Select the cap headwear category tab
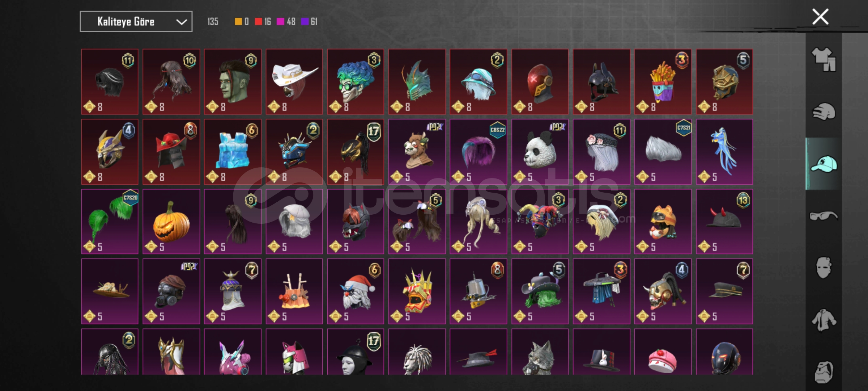Image resolution: width=868 pixels, height=391 pixels. click(824, 164)
